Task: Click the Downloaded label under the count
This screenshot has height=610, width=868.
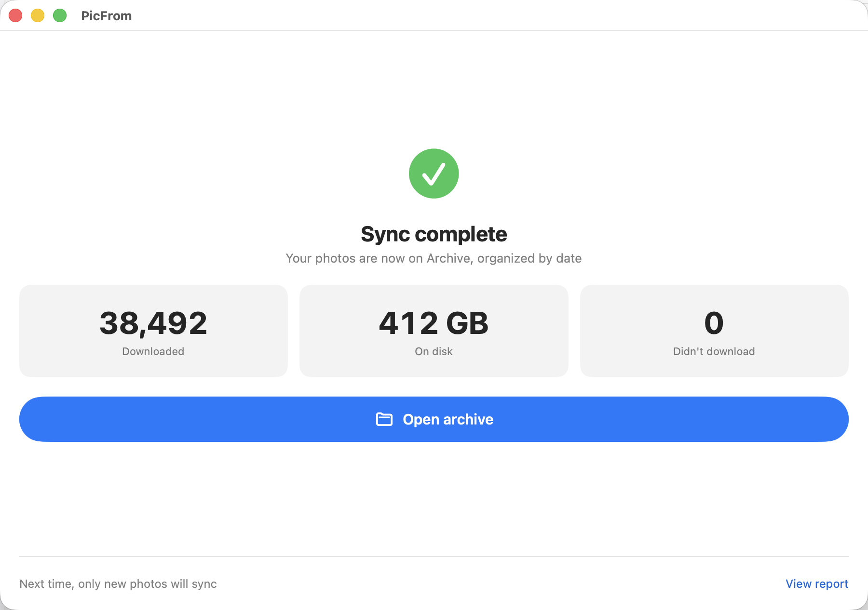Action: point(153,351)
